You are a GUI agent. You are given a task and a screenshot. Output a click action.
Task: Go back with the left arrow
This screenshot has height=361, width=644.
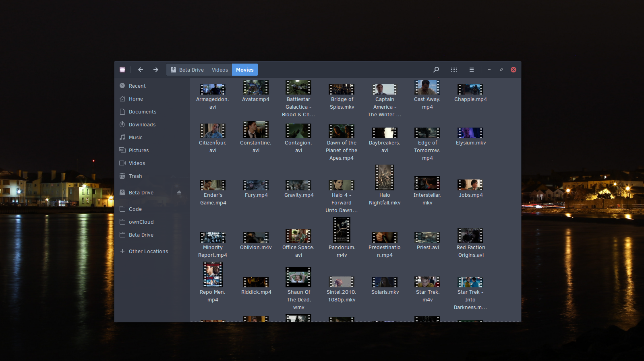click(141, 70)
